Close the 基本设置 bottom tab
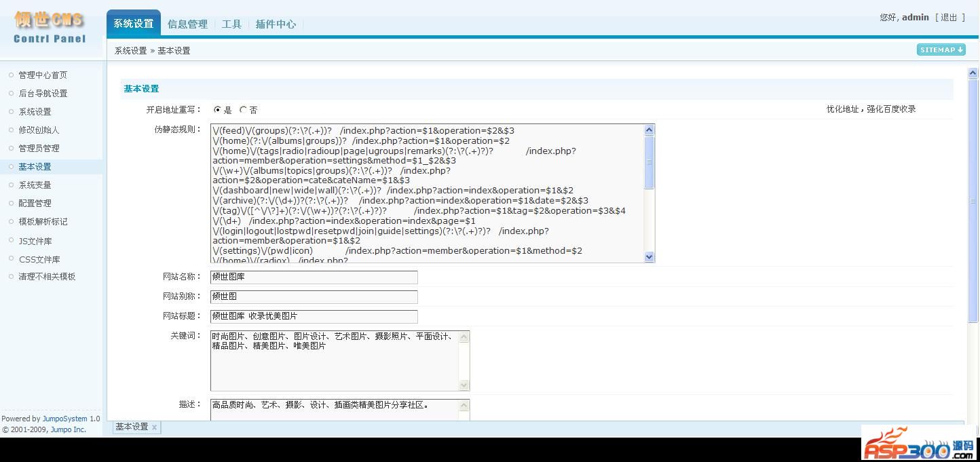 pyautogui.click(x=154, y=427)
